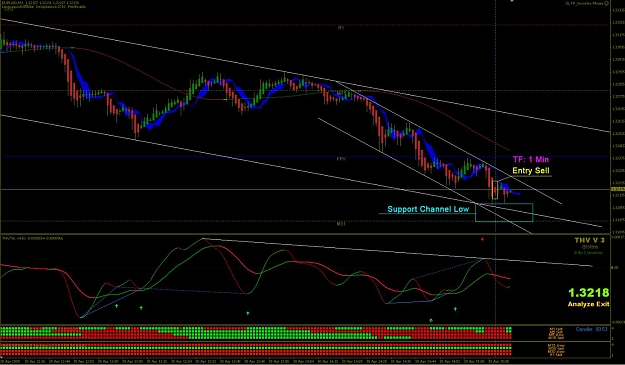Image resolution: width=625 pixels, height=365 pixels.
Task: Select the 'Support Channel Low' label
Action: coord(428,209)
